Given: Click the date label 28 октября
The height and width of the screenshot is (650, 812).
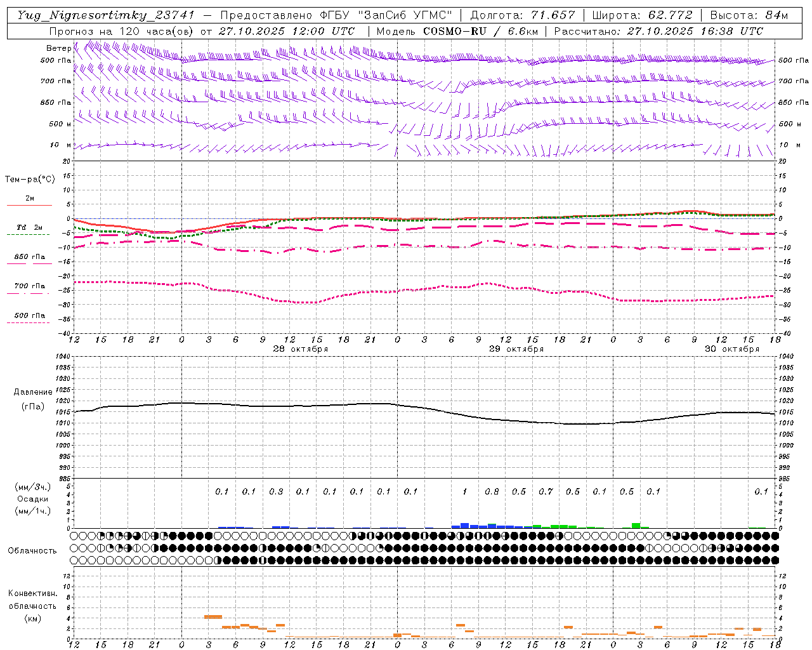Looking at the screenshot, I should [301, 349].
